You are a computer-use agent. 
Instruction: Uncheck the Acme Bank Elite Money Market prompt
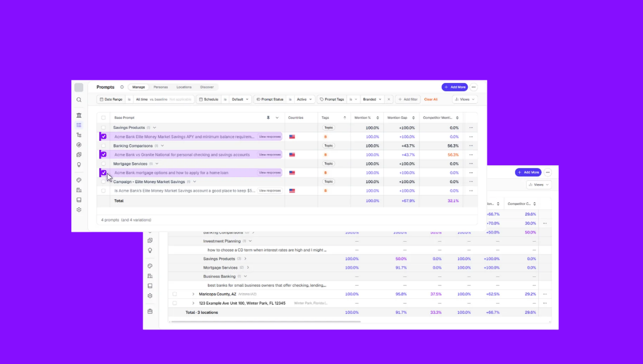[x=103, y=136]
